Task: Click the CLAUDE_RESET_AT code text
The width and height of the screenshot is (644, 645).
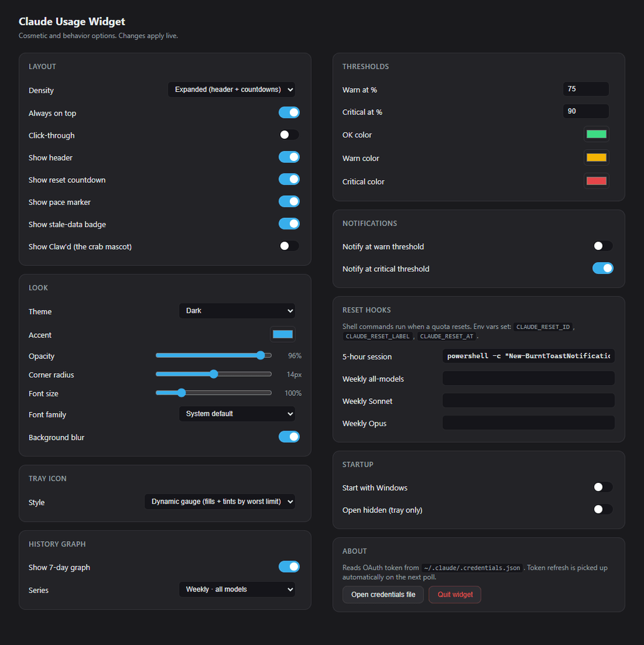Action: [x=447, y=336]
